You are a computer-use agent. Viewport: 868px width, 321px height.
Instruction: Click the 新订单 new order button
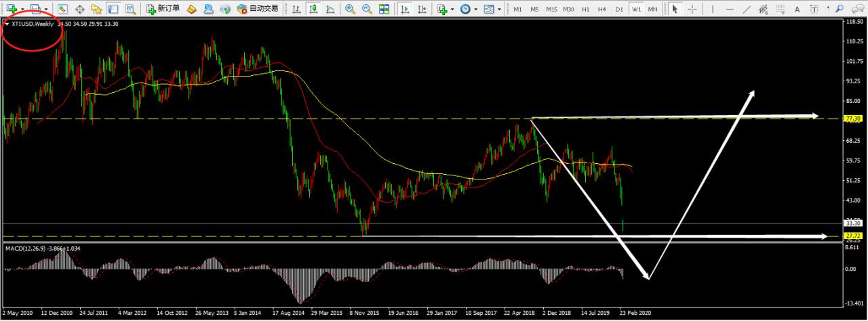(163, 9)
